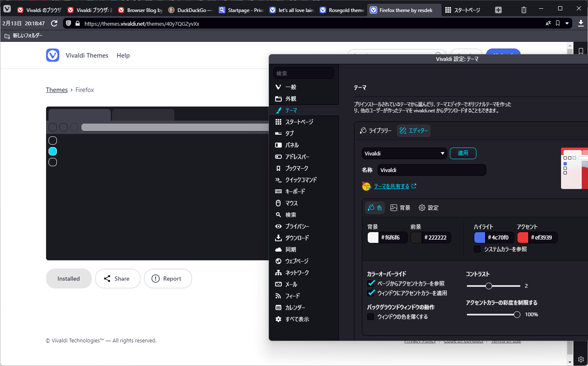588x366 pixels.
Task: Click the 適用 apply button
Action: point(463,153)
